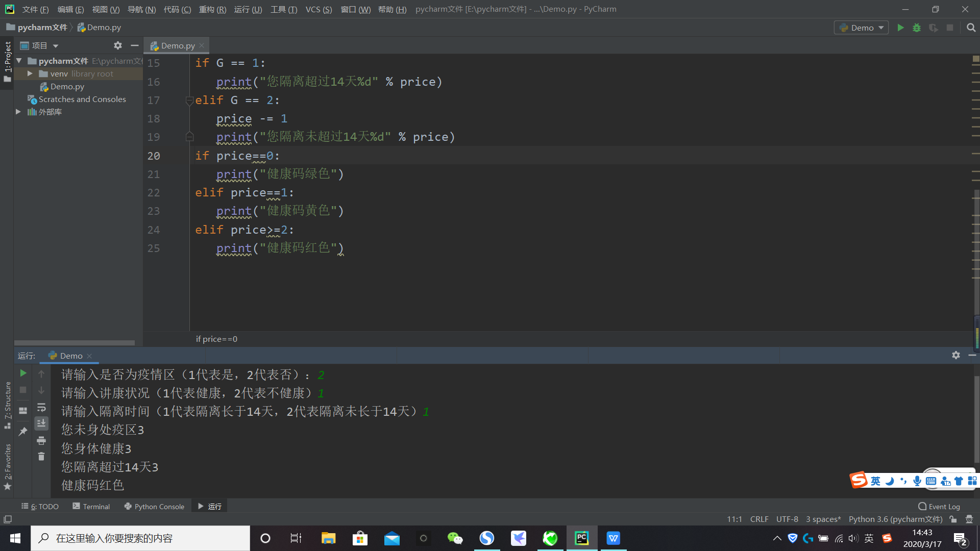Hide the Project panel with the minus icon

click(x=135, y=45)
